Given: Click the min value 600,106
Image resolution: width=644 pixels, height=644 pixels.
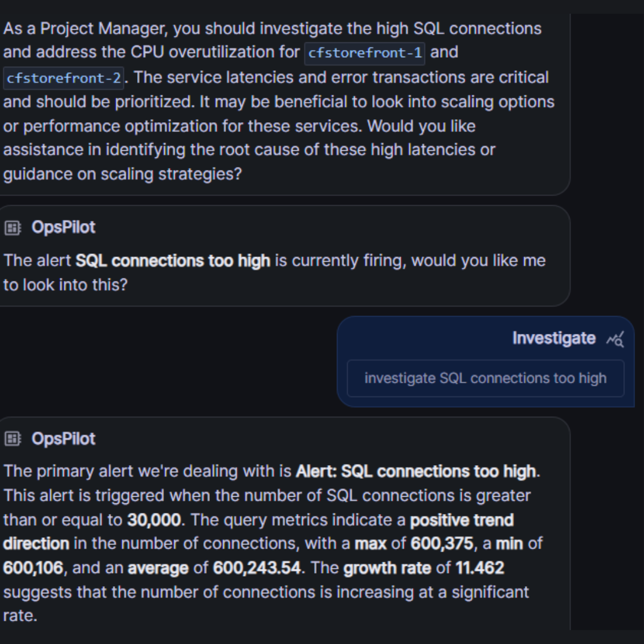Looking at the screenshot, I should click(33, 568).
